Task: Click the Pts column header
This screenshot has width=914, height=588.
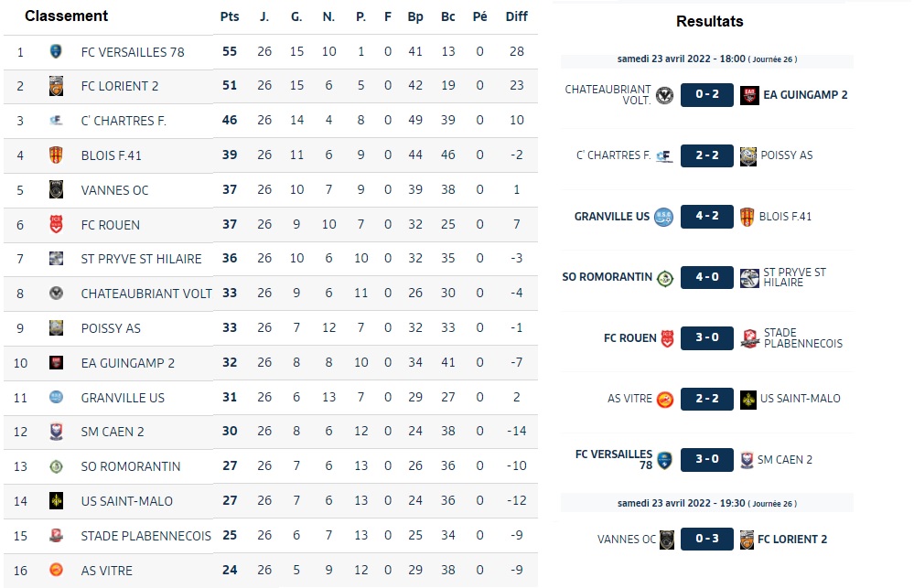Action: tap(230, 16)
